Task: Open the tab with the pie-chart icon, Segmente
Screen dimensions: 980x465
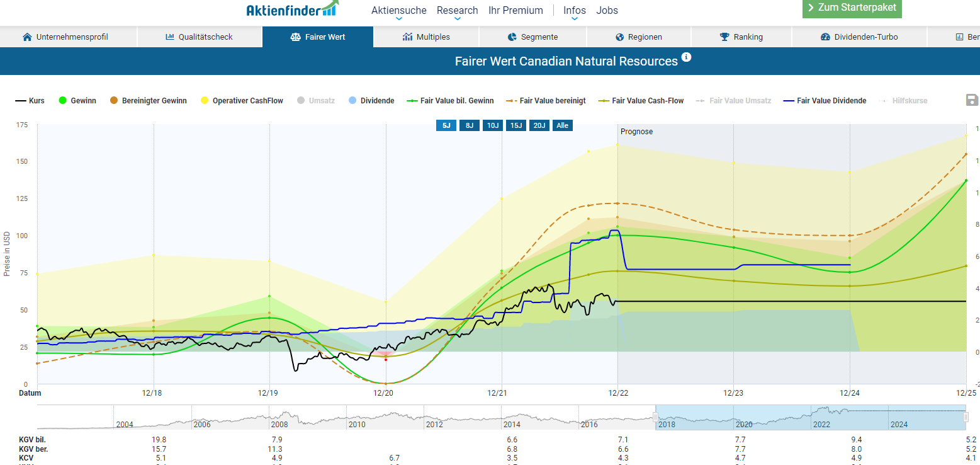Action: pyautogui.click(x=532, y=37)
